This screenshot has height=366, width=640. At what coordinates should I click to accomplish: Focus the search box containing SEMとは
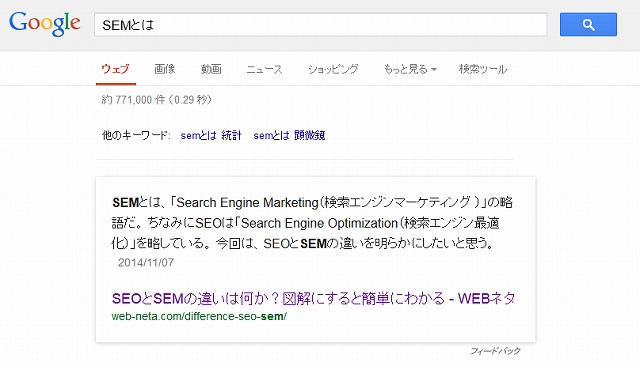320,24
